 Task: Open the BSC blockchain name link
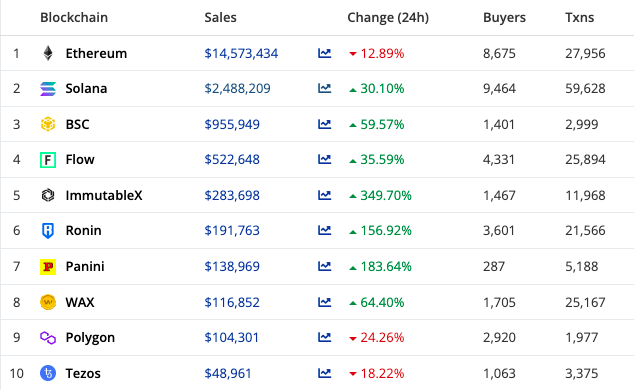(x=78, y=124)
